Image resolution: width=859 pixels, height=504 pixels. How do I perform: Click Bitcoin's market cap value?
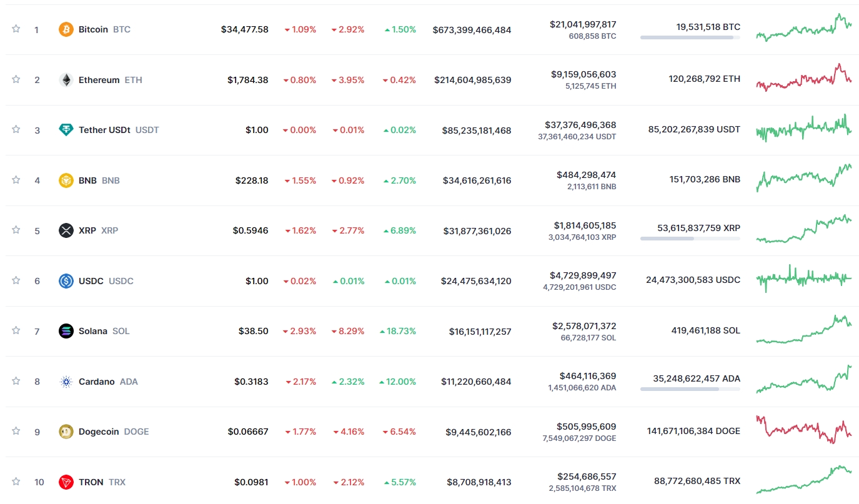472,30
